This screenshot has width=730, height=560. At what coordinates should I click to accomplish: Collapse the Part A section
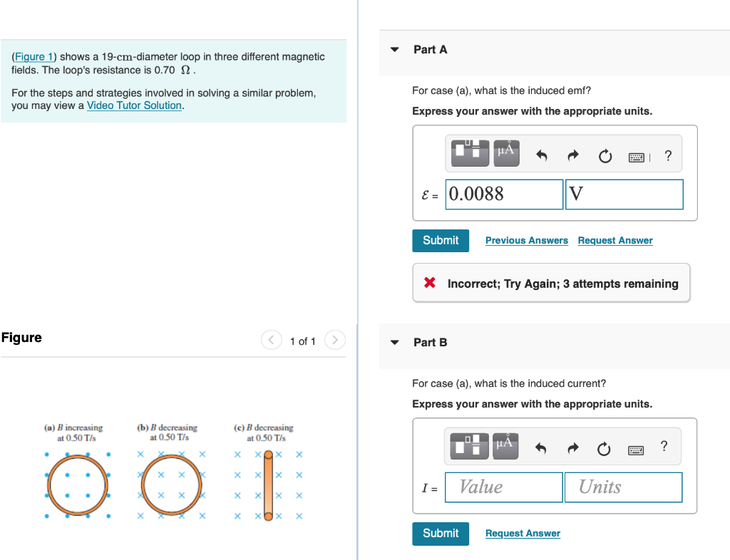[x=394, y=49]
